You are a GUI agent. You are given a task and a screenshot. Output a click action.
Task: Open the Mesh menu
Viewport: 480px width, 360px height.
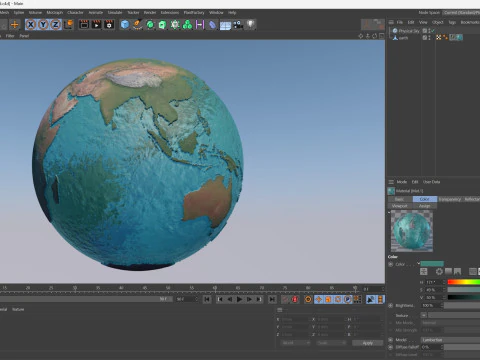[4, 13]
